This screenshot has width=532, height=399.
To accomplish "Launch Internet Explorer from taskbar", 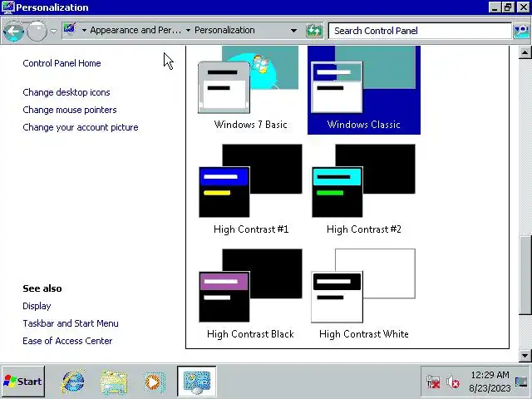I will click(x=73, y=382).
